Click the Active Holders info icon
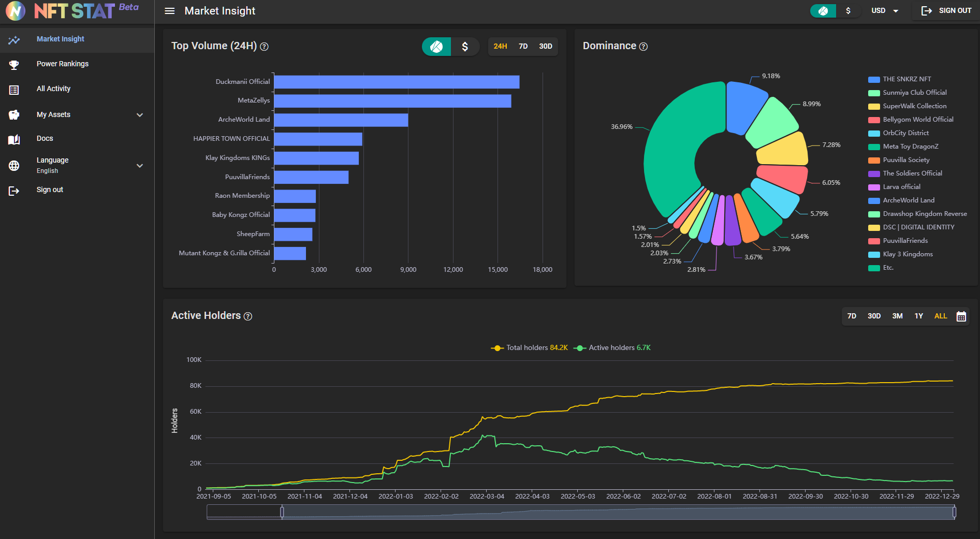Viewport: 980px width, 539px height. [248, 316]
